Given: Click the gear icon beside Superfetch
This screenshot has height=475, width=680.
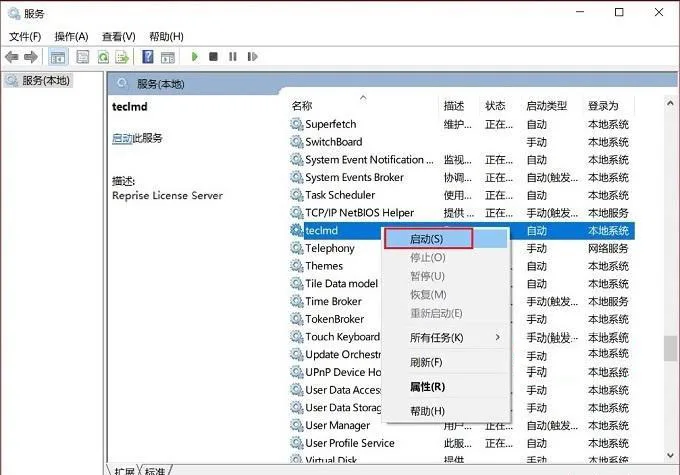Looking at the screenshot, I should point(297,124).
